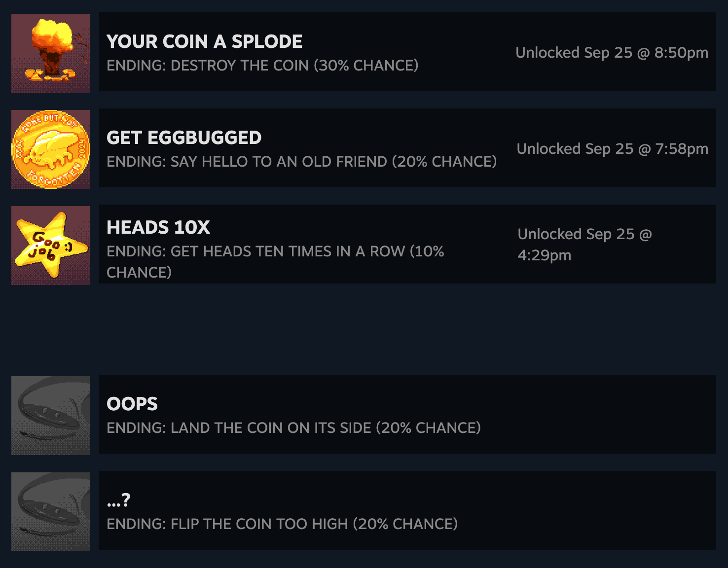Select the YOUR COIN A SPLODE title
Viewport: 728px width, 568px height.
(204, 42)
